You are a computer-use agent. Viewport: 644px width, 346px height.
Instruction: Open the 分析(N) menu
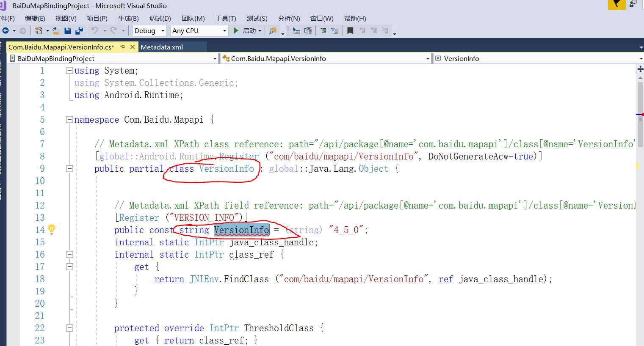[x=289, y=18]
